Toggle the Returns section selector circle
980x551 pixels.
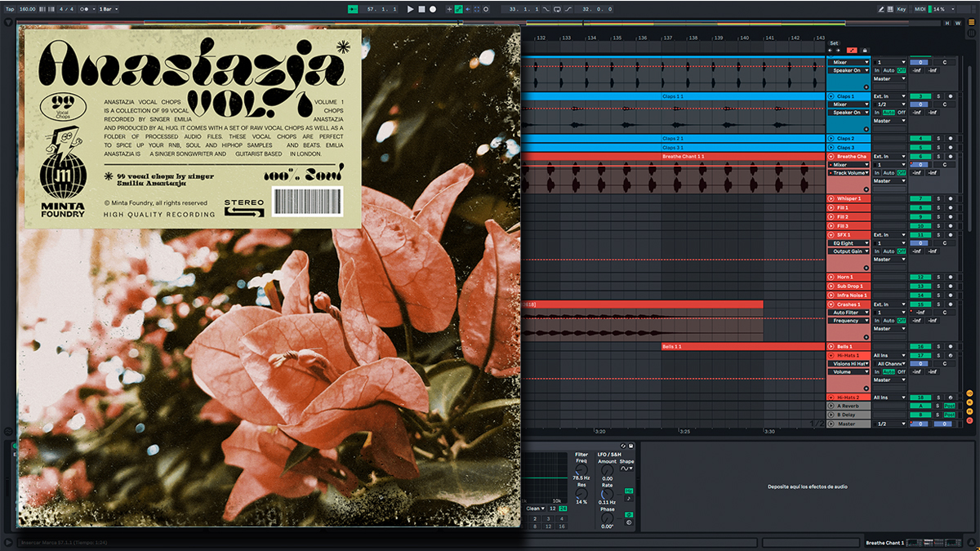coord(969,404)
